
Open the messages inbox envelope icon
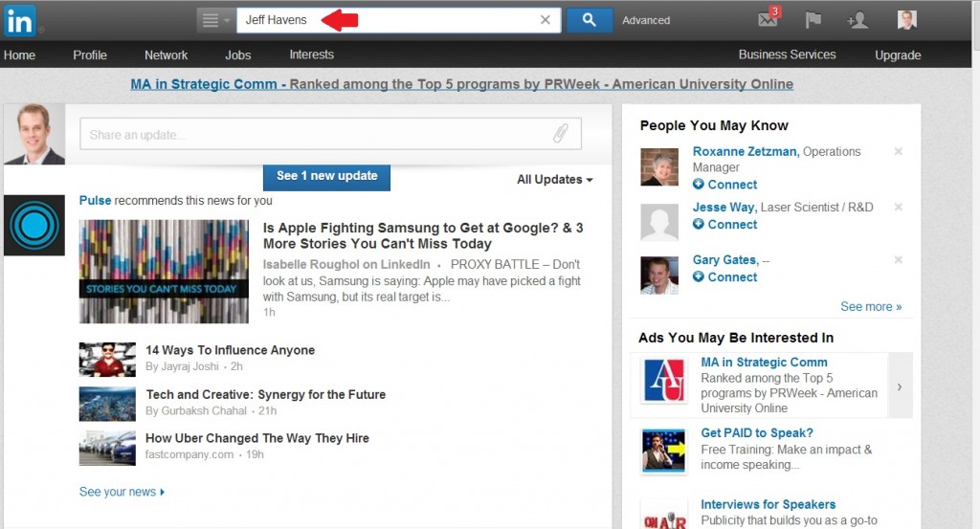pyautogui.click(x=768, y=20)
